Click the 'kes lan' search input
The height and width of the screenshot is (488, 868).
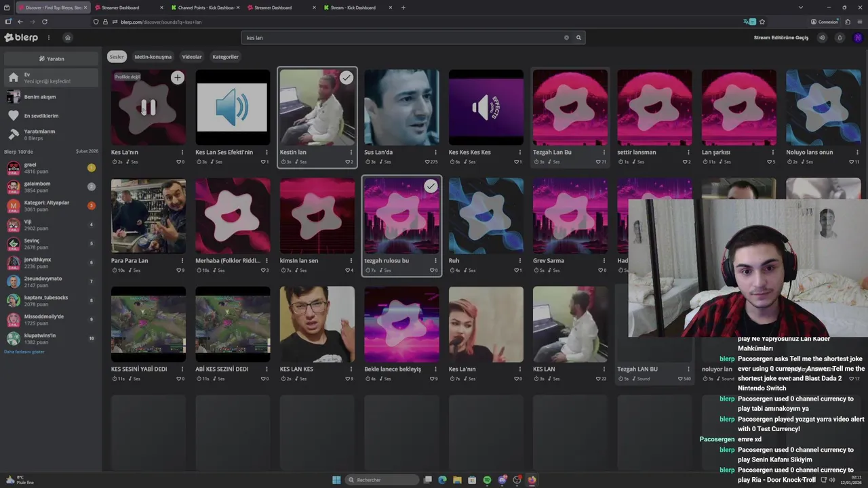pyautogui.click(x=403, y=38)
